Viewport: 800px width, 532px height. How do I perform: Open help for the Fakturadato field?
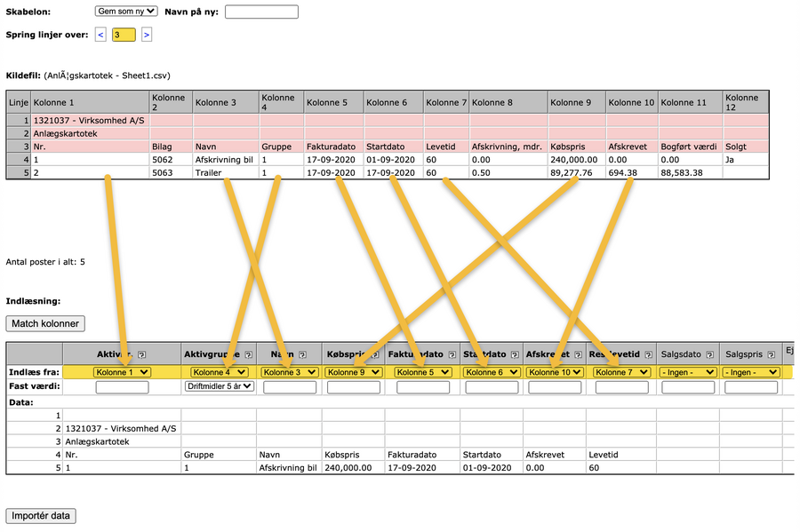point(452,353)
